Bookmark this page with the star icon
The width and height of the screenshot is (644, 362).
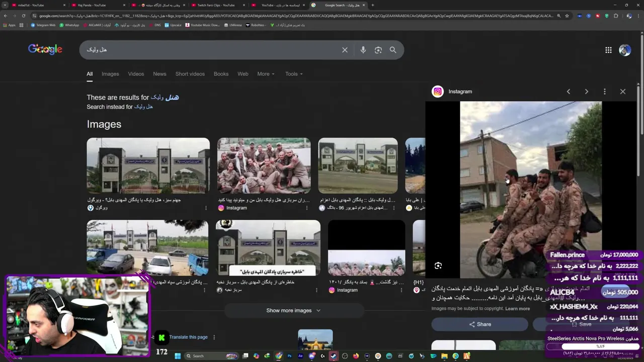tap(567, 16)
